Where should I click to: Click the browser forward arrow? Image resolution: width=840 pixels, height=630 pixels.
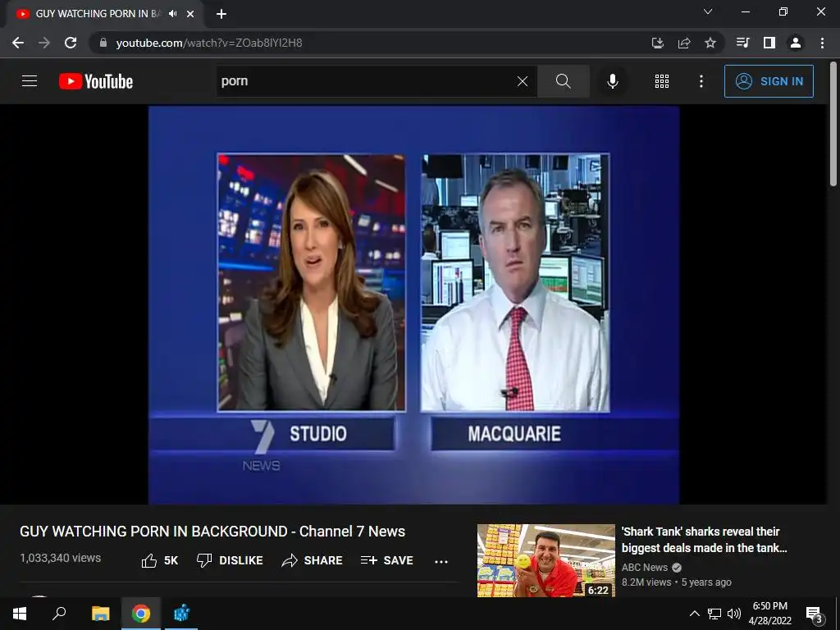point(44,43)
